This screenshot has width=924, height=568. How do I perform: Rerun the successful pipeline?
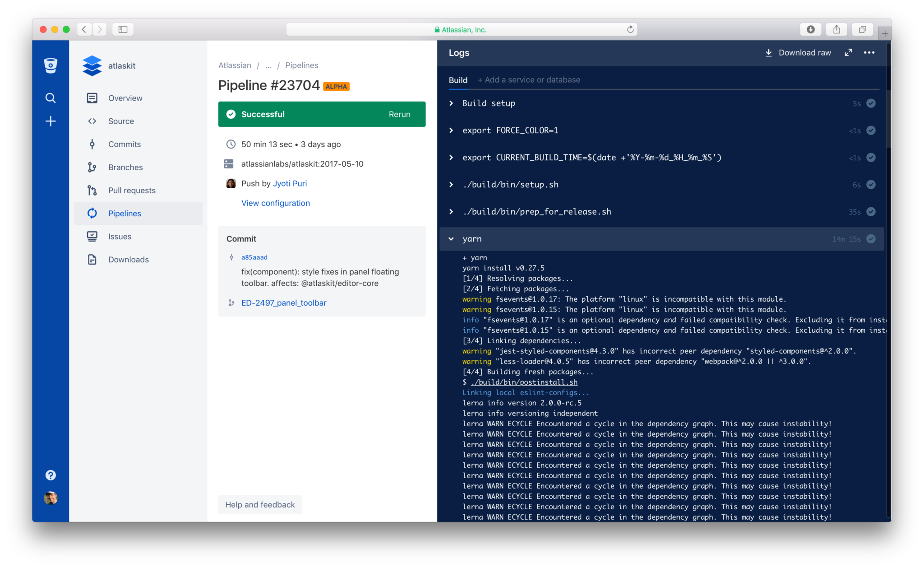point(399,114)
